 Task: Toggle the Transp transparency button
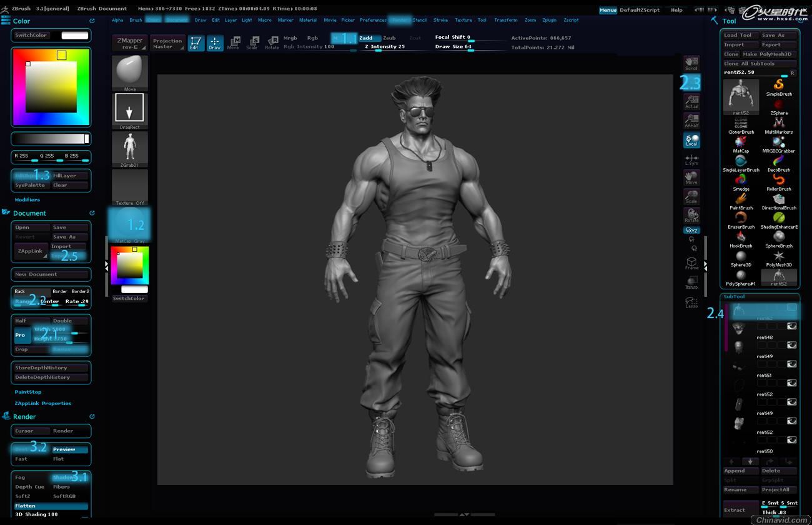pos(691,282)
